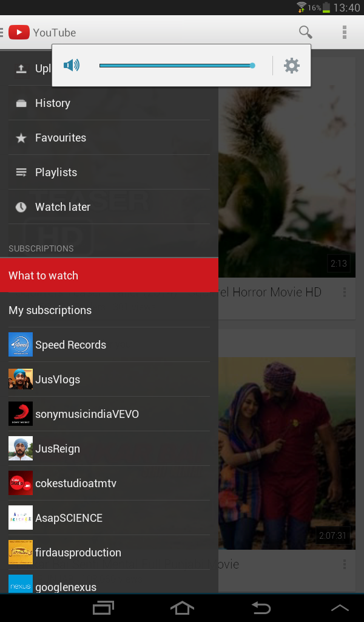Open Speed Records channel icon

tap(21, 345)
